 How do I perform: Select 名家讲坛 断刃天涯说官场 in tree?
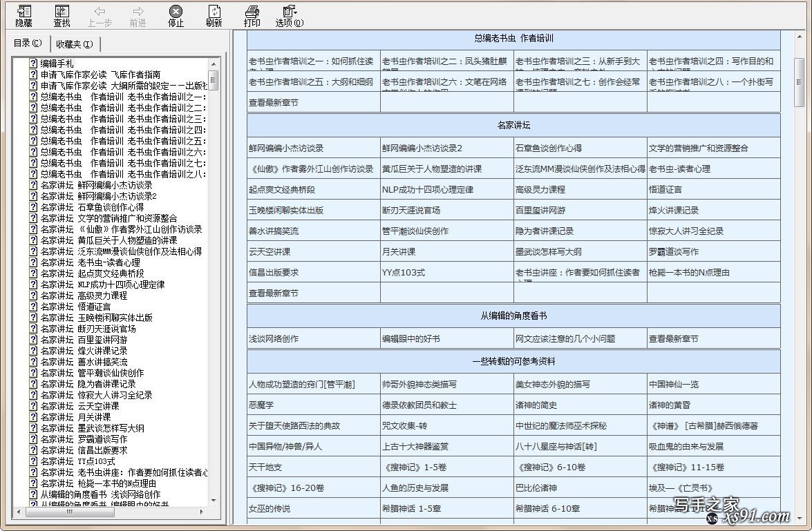88,329
